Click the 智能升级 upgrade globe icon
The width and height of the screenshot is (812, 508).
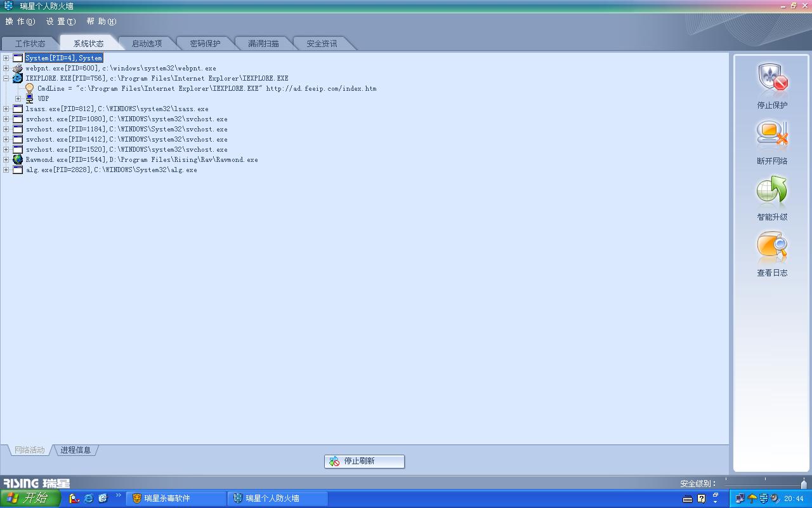tap(772, 190)
